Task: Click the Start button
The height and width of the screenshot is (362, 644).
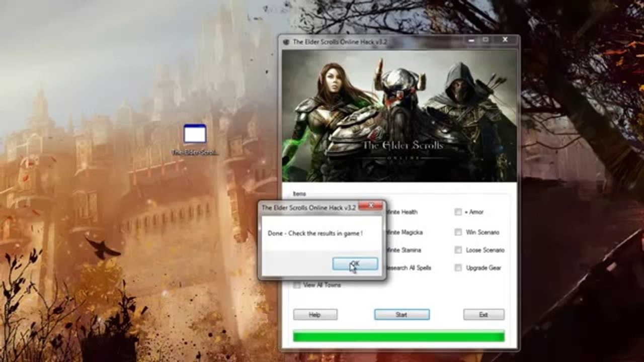Action: [401, 315]
